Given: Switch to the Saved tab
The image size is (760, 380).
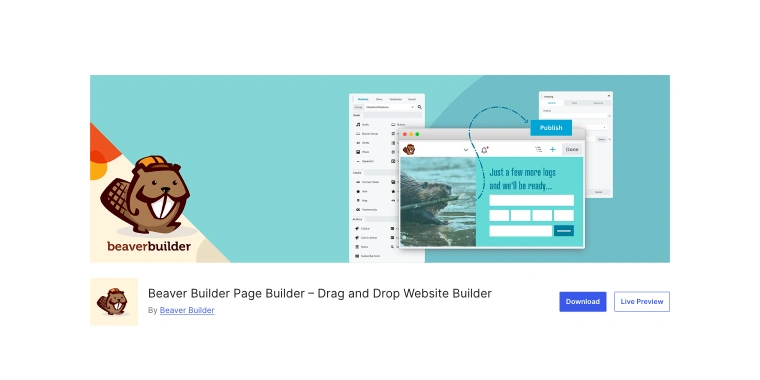Looking at the screenshot, I should 412,99.
